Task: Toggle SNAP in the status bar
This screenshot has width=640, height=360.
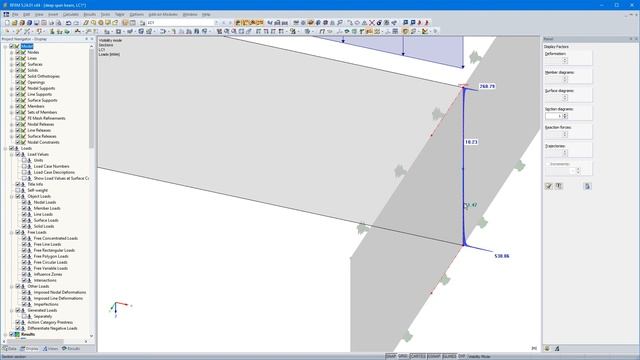Action: click(391, 356)
